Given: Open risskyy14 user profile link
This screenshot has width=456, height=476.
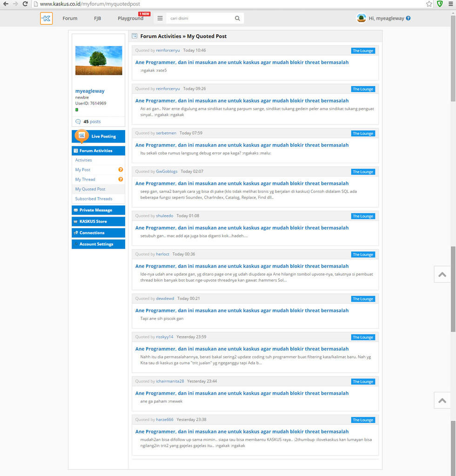Looking at the screenshot, I should click(x=165, y=337).
